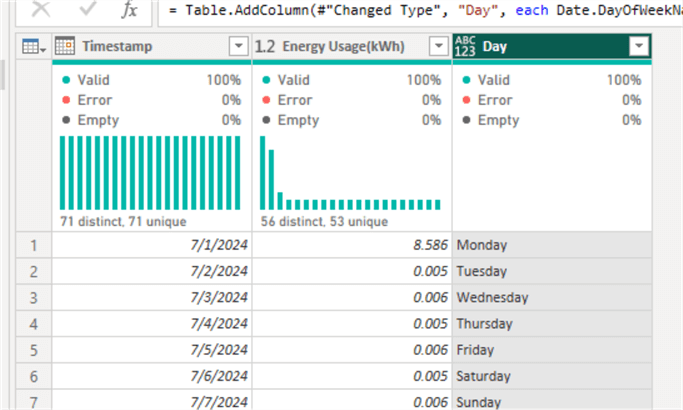Image resolution: width=683 pixels, height=410 pixels.
Task: Click the 1.2 decimal type icon
Action: click(x=265, y=47)
